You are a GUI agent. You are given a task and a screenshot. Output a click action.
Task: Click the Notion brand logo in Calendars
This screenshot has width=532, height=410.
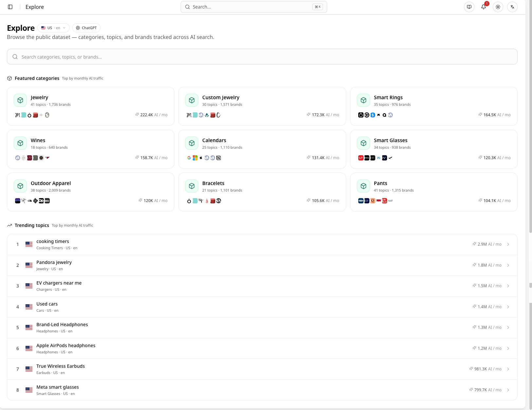point(219,158)
